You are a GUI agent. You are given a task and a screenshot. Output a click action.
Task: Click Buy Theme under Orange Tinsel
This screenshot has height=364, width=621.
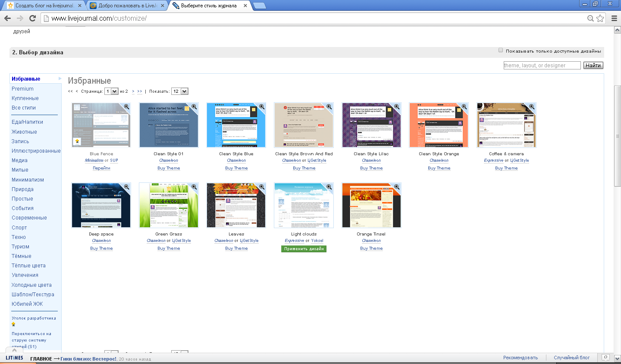[x=371, y=248]
